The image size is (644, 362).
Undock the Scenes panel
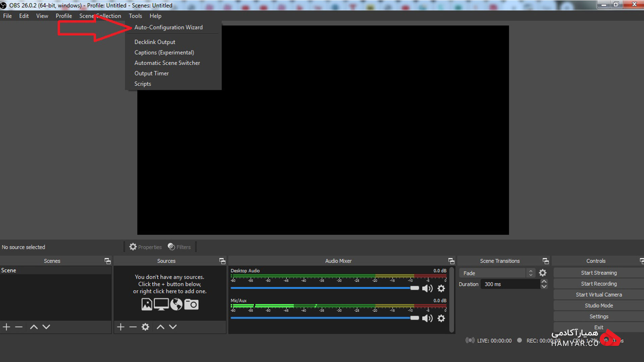107,261
